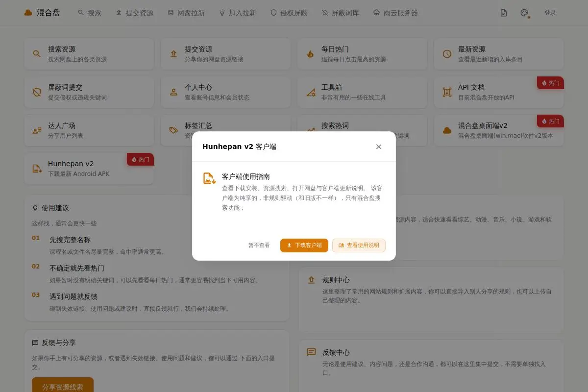
Task: Click the 客户端使用指南 file icon in dialog
Action: [210, 178]
